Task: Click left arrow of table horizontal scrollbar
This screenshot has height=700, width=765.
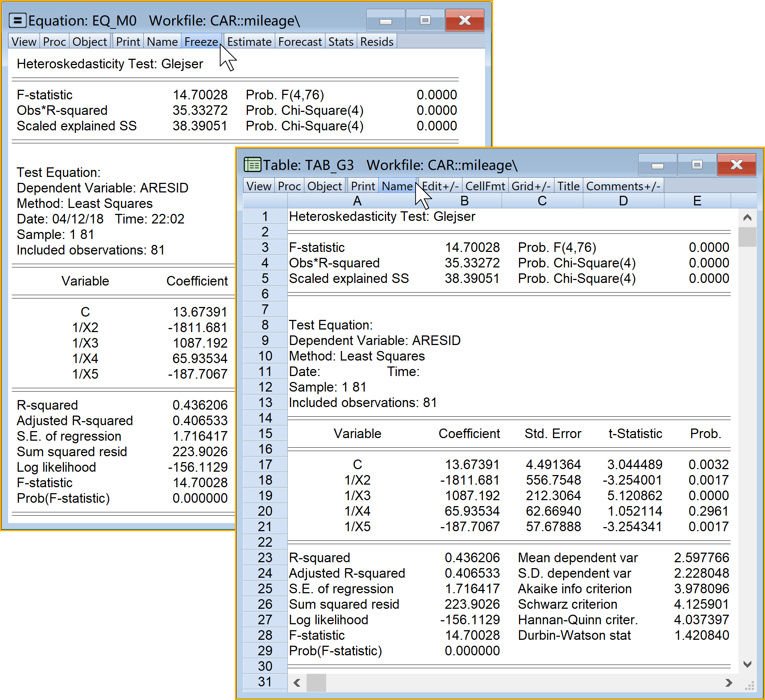Action: (x=297, y=683)
